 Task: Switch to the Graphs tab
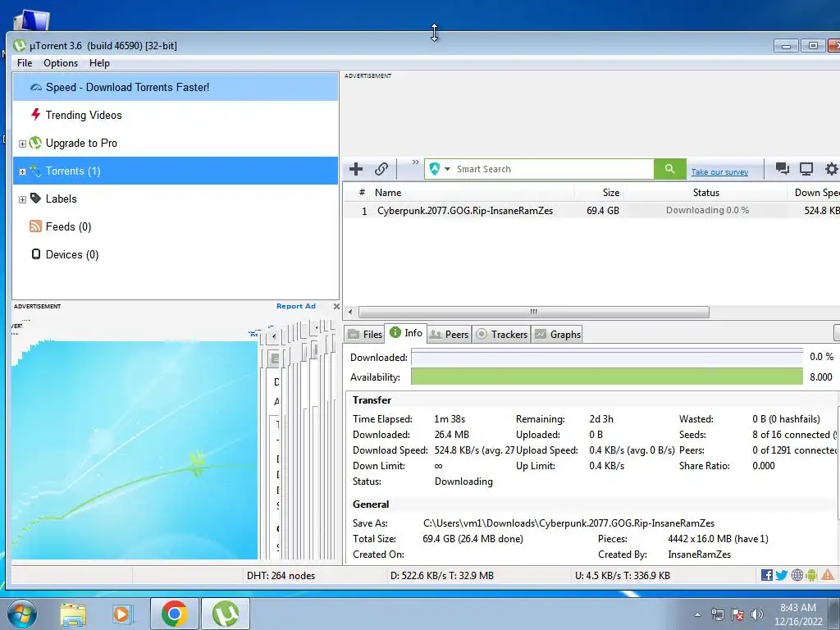pos(558,335)
